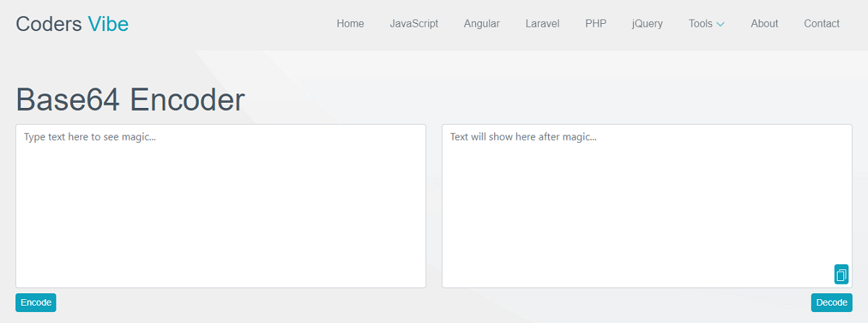Go to the Contact page
Screen dimensions: 868x323
coord(822,24)
